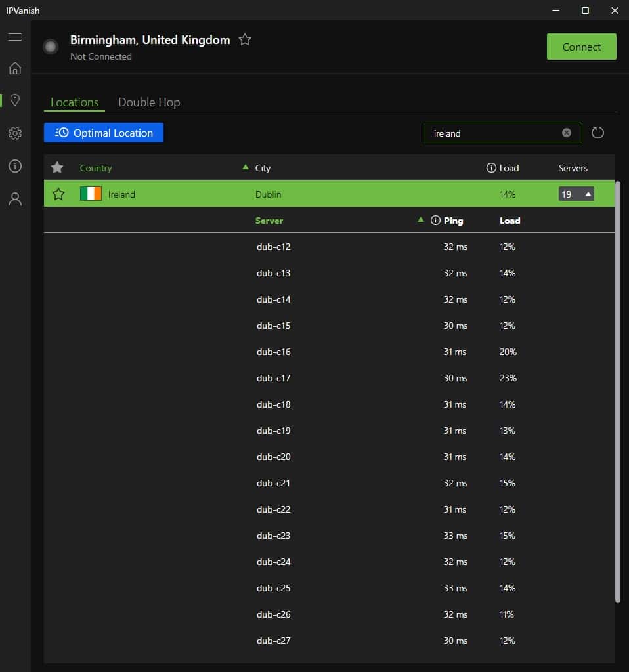
Task: Sort by City column header
Action: click(263, 168)
